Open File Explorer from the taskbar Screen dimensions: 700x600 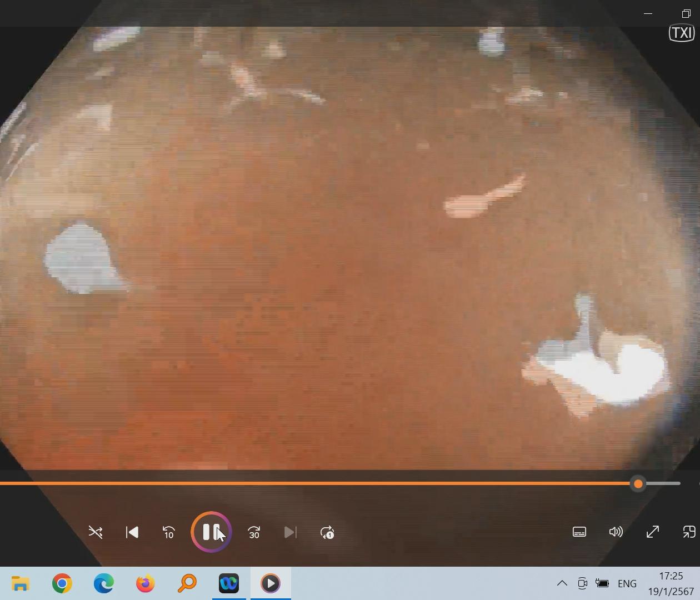coord(21,583)
